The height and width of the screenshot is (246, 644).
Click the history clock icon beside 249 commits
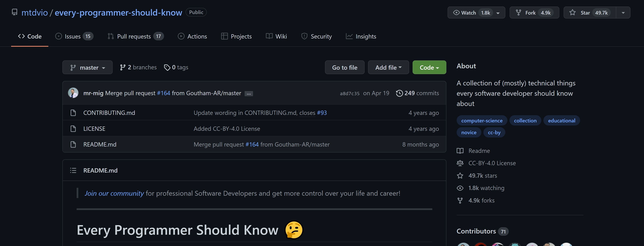click(x=400, y=93)
